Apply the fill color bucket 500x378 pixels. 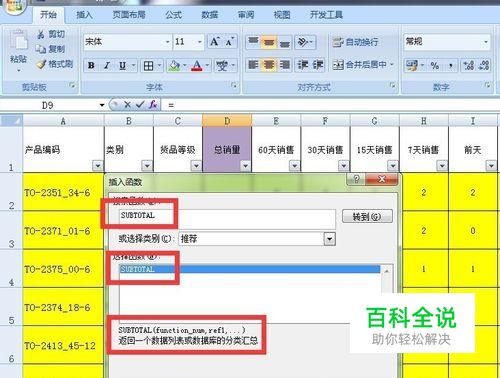(174, 66)
